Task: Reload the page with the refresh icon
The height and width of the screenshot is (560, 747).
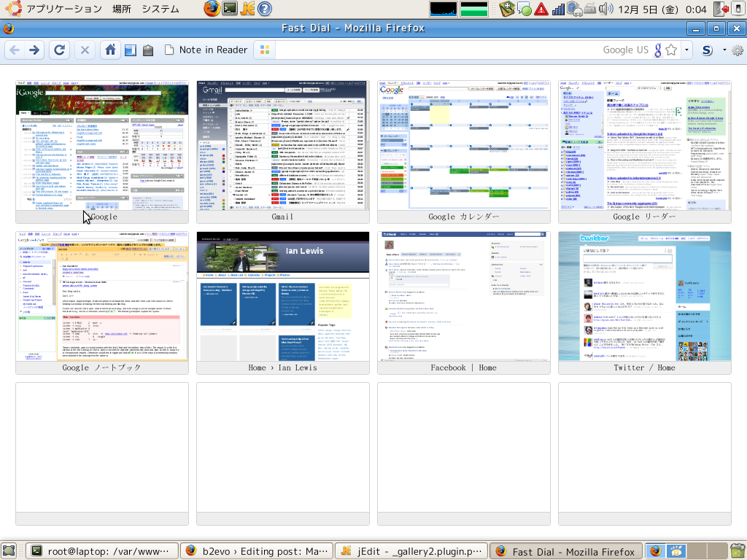Action: pos(60,50)
